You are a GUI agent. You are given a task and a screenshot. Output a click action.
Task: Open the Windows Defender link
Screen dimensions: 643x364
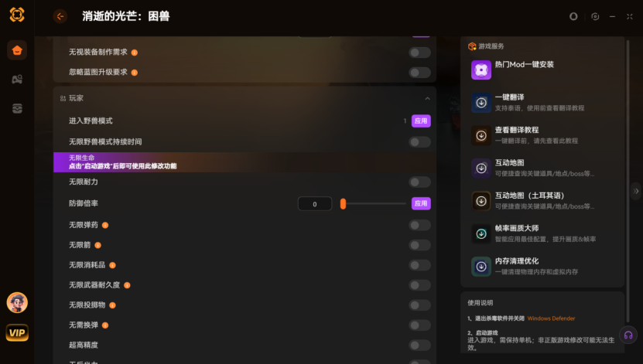click(551, 318)
